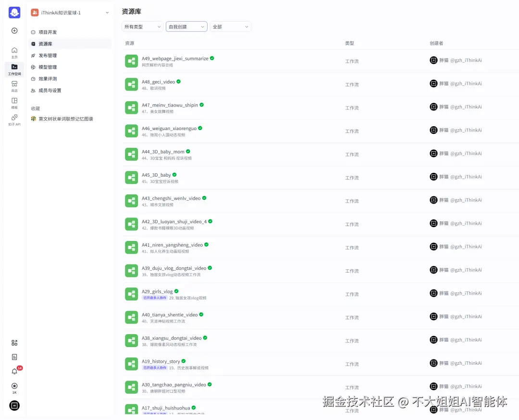
Task: Click the green check beside A43_chengshi_wenlv_video
Action: (204, 198)
